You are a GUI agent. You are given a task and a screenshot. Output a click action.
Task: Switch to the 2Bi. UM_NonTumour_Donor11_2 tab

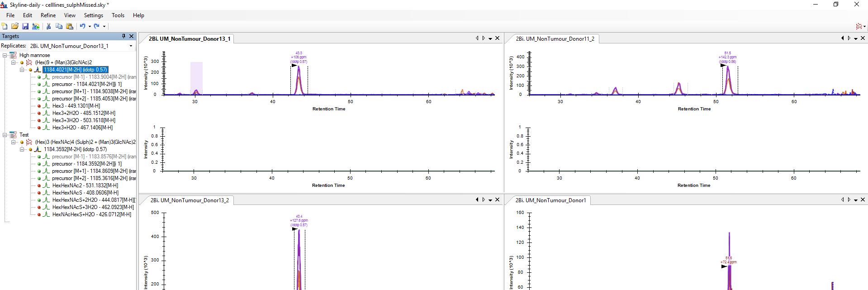(555, 39)
